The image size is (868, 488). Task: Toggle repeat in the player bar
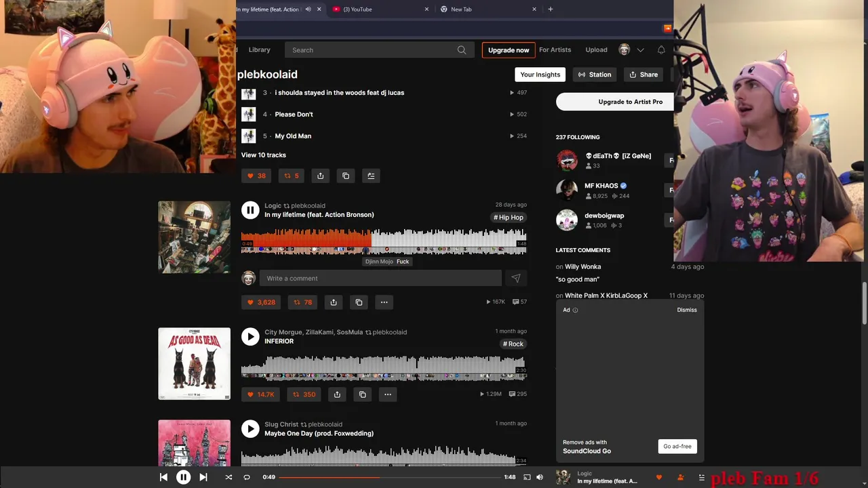247,477
